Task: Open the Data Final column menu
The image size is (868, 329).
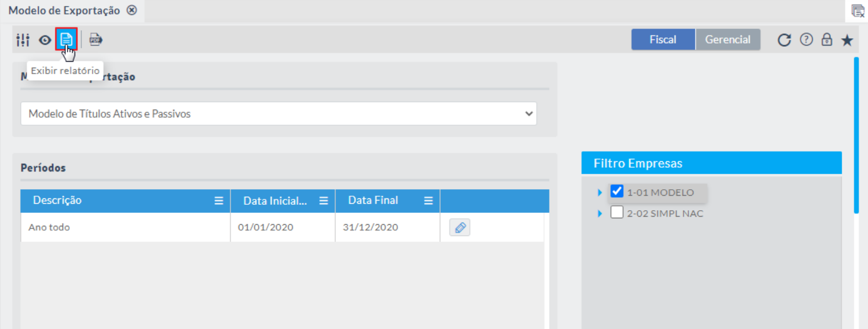Action: [428, 201]
